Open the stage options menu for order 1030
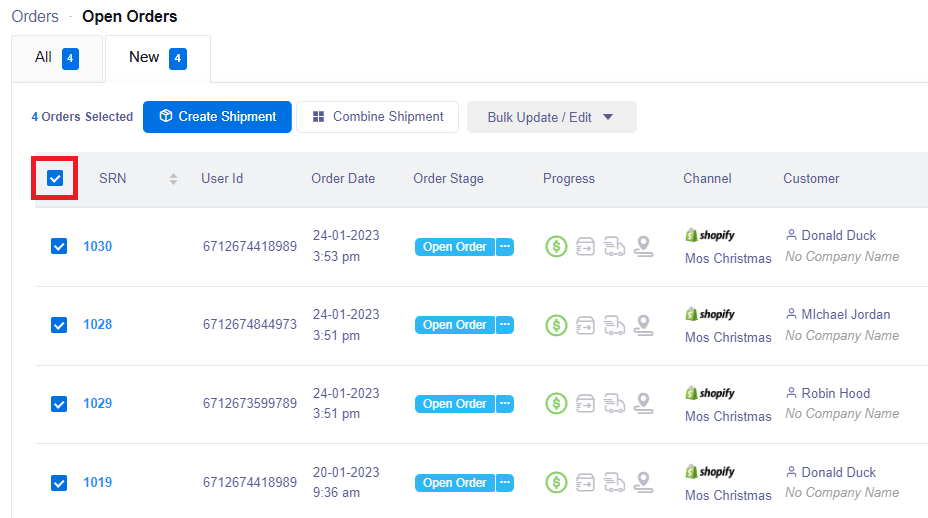This screenshot has width=928, height=518. tap(505, 246)
